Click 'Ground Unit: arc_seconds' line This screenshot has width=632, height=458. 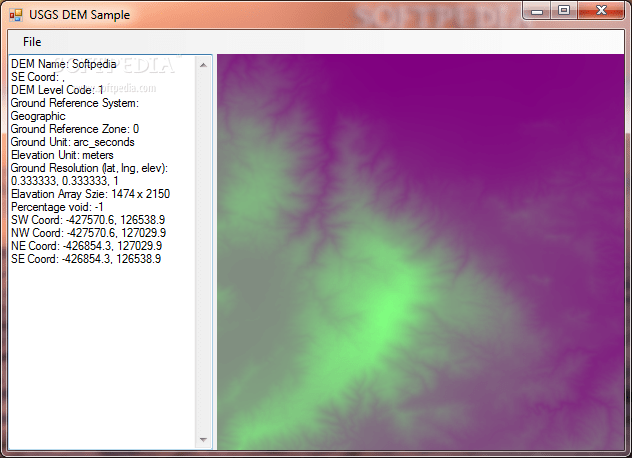coord(73,142)
